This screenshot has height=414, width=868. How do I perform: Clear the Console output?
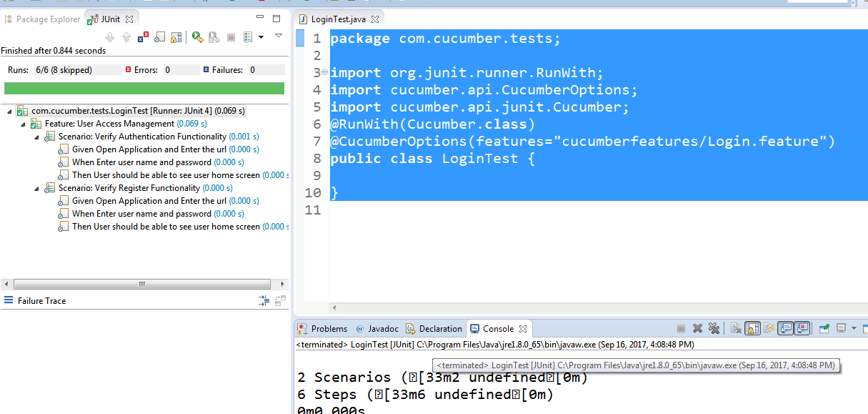click(736, 327)
